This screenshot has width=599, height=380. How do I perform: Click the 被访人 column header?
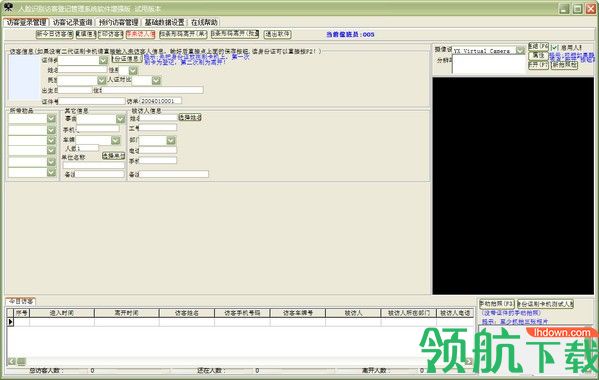tap(353, 313)
